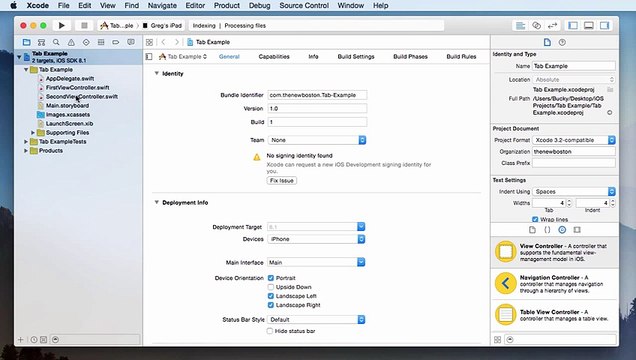This screenshot has width=636, height=360.
Task: Stop the running build
Action: click(84, 26)
